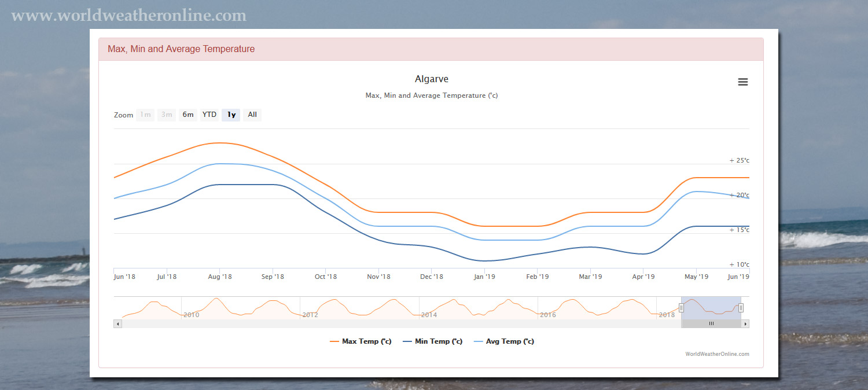
Task: Hide the Min Temp series via legend
Action: (432, 341)
